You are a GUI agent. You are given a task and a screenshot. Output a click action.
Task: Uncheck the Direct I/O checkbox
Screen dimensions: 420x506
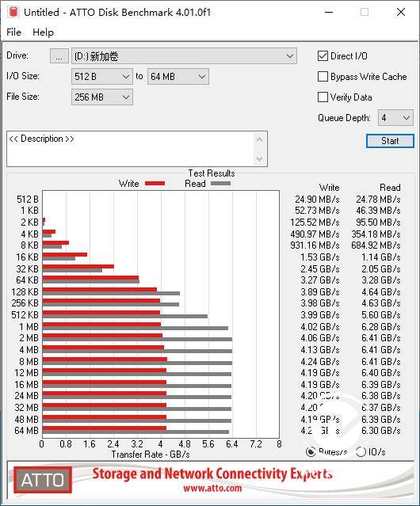(323, 56)
